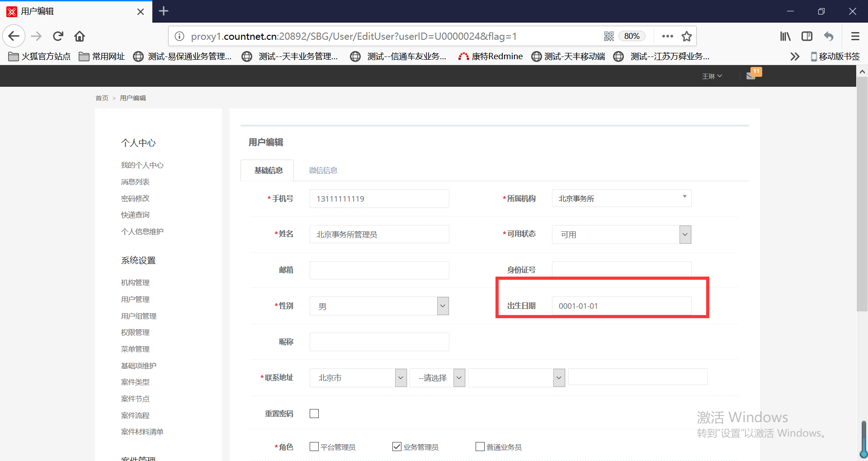
Task: Click the 出生日期 date field
Action: pos(622,306)
